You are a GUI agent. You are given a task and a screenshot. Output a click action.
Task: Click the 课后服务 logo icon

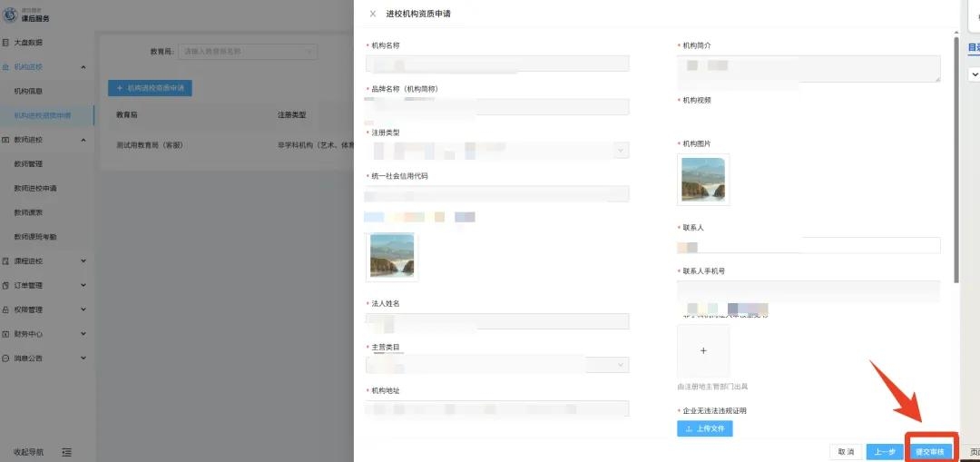(10, 15)
